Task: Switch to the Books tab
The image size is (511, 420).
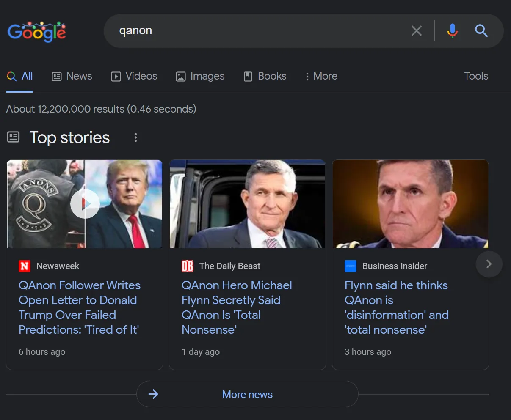Action: click(x=265, y=76)
